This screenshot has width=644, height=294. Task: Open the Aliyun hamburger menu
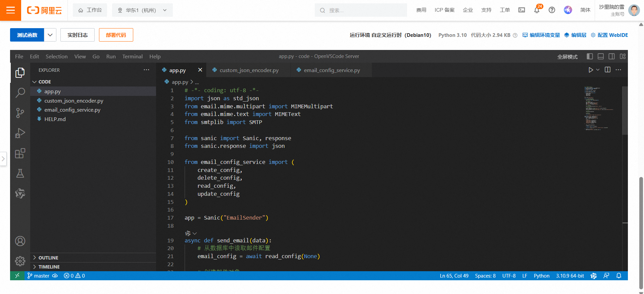click(x=10, y=10)
